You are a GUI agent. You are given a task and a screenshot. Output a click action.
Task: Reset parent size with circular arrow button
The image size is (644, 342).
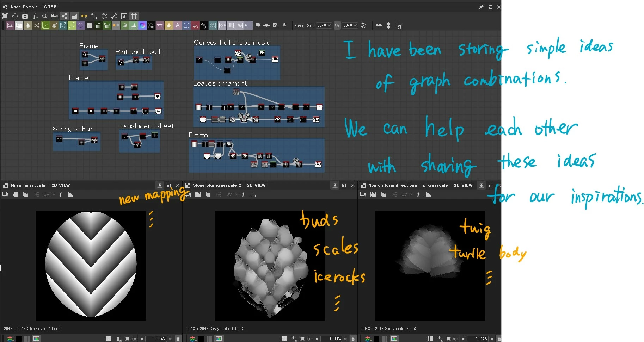(x=363, y=25)
